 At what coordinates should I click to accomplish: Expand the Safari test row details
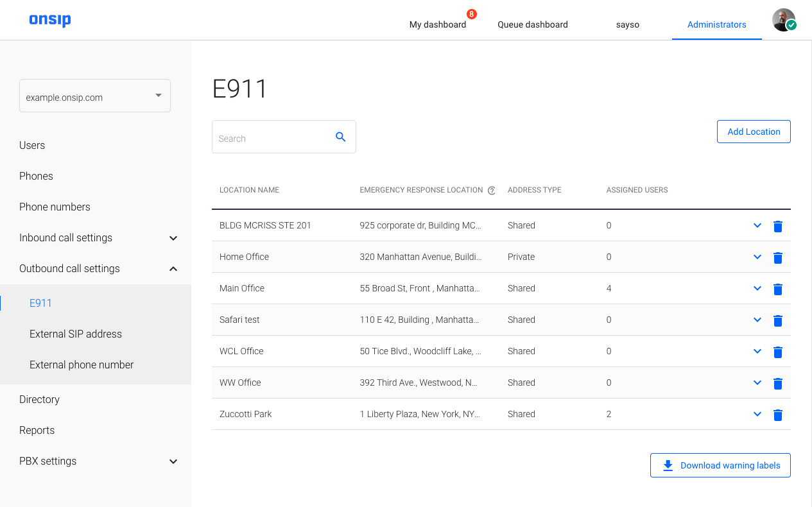coord(757,320)
